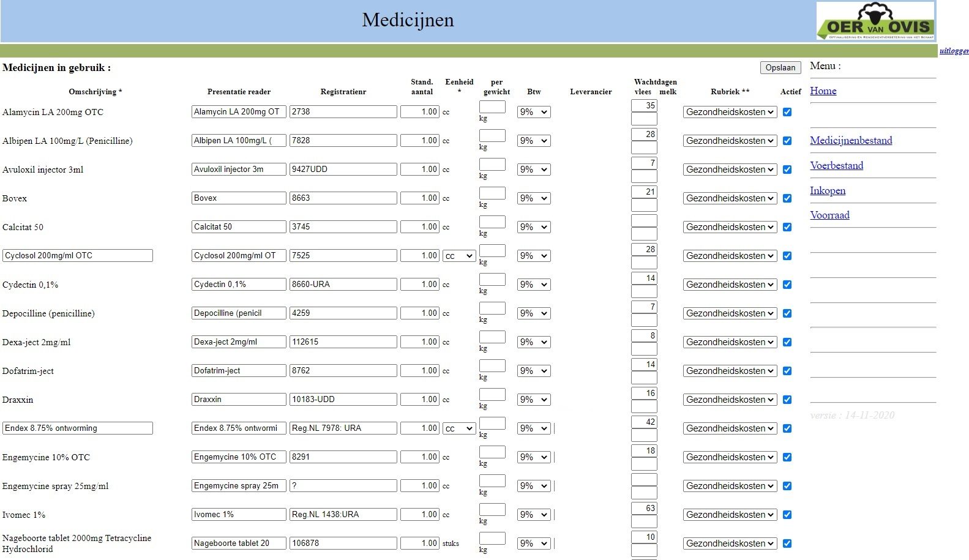The image size is (969, 560).
Task: Untick Actief checkbox for Ivomec 1%
Action: tap(787, 515)
